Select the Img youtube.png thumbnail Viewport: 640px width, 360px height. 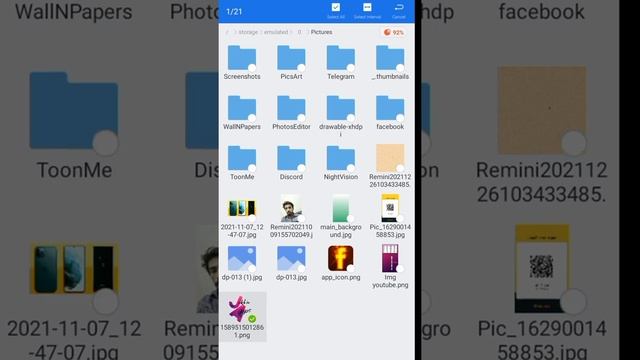(x=390, y=258)
